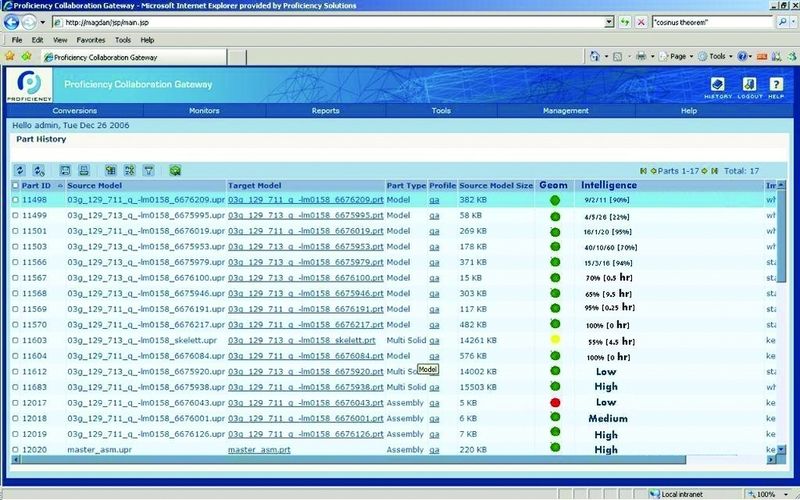Click the browser Print icon
The height and width of the screenshot is (500, 800).
click(x=641, y=57)
